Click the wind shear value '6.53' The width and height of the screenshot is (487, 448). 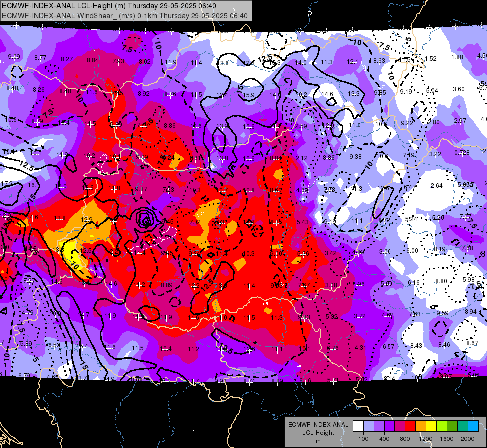tap(54, 345)
